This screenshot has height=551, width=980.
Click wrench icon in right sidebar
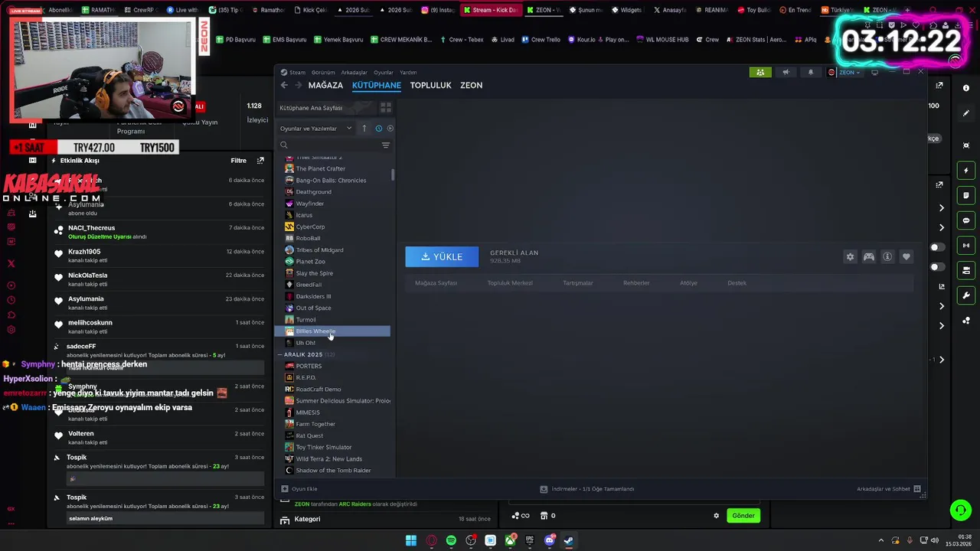coord(966,295)
